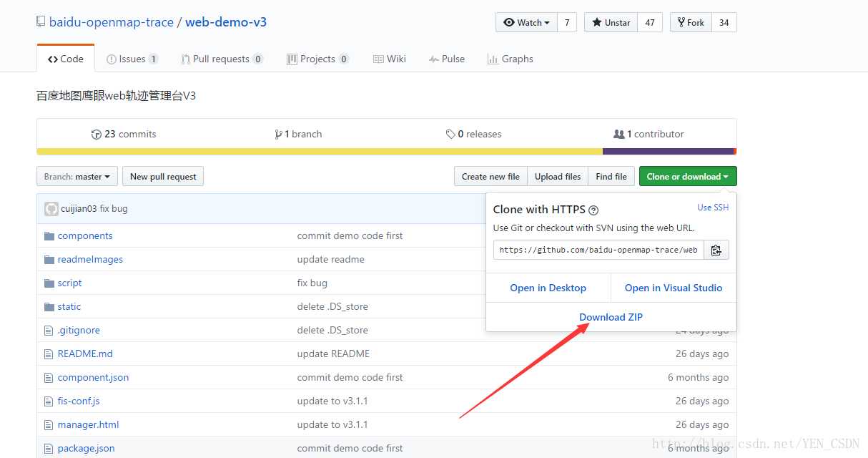
Task: Click the copy-to-clipboard icon for the clone URL
Action: tap(716, 250)
